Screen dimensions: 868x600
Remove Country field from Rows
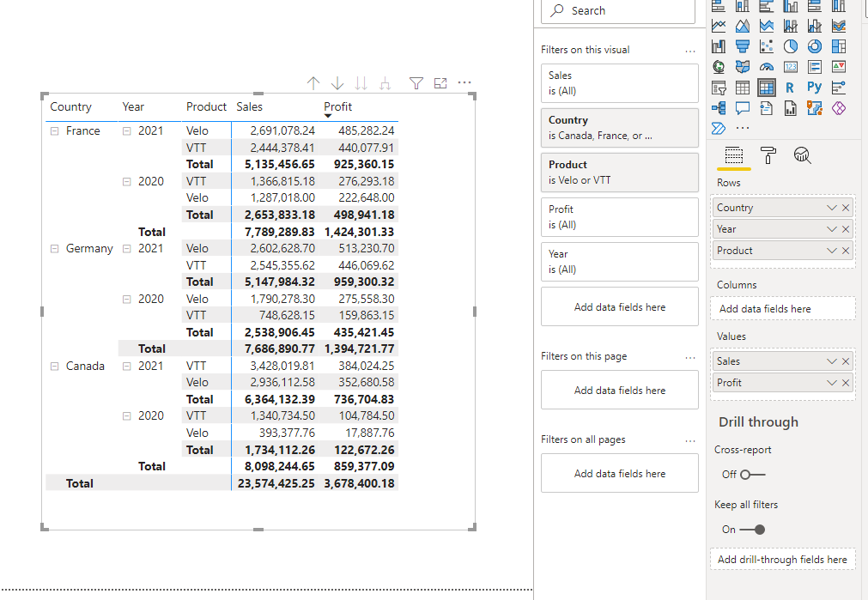pos(846,208)
